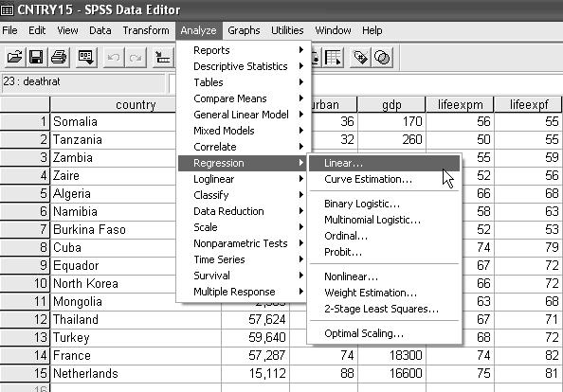Open the Time Series submenu

242,259
